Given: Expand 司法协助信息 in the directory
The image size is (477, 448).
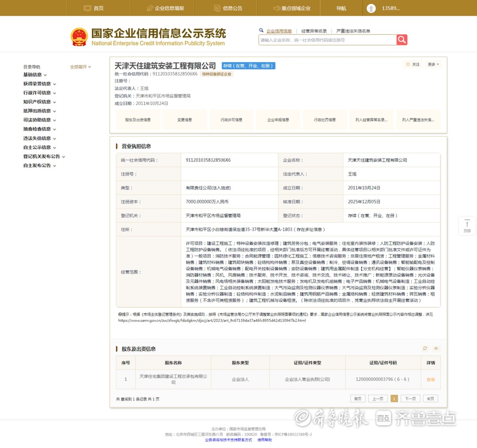Looking at the screenshot, I should [40, 120].
